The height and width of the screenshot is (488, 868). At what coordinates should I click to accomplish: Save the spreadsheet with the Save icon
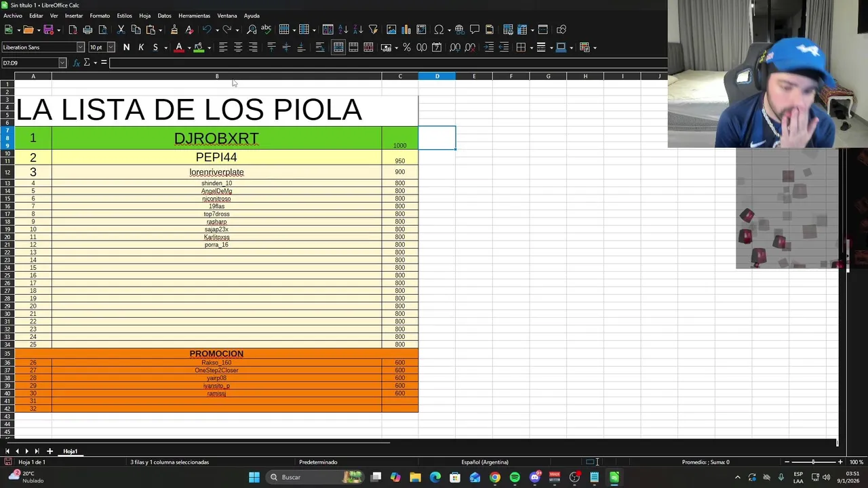[x=48, y=30]
